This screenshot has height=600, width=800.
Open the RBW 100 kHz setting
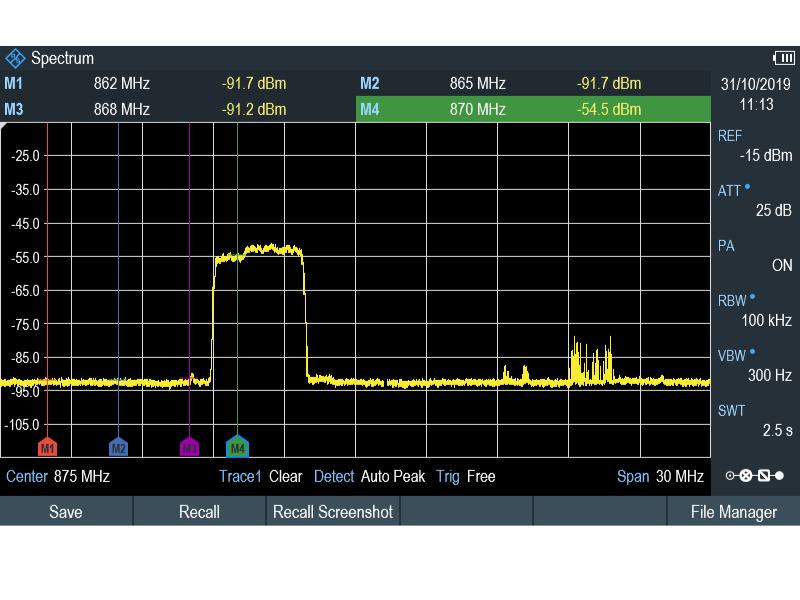click(x=755, y=310)
